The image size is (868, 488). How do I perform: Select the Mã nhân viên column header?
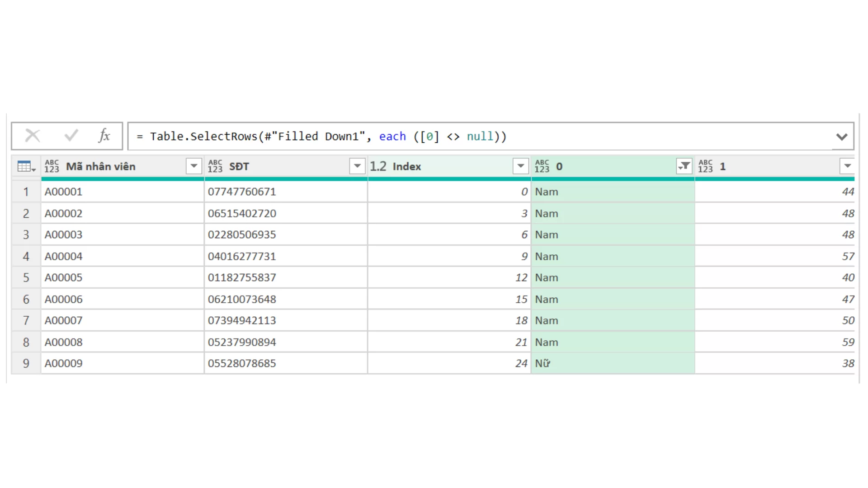click(x=101, y=166)
